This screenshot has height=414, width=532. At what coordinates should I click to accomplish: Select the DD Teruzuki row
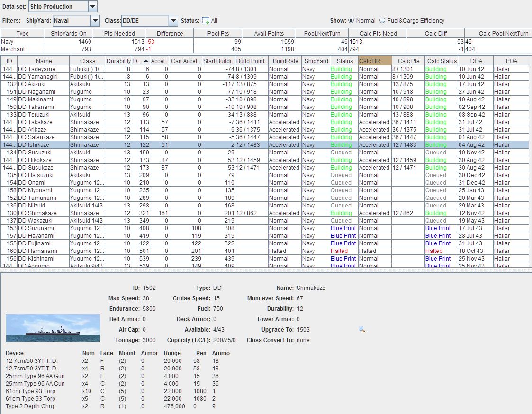[265, 114]
